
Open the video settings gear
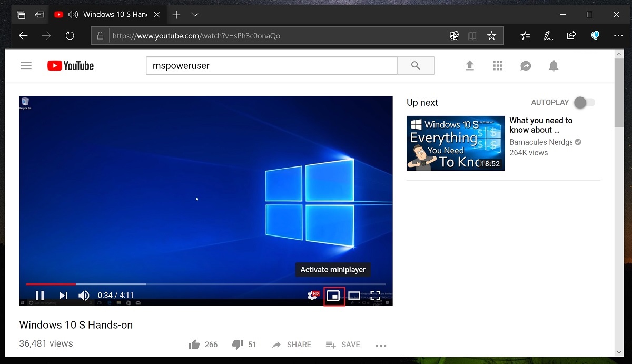click(313, 296)
